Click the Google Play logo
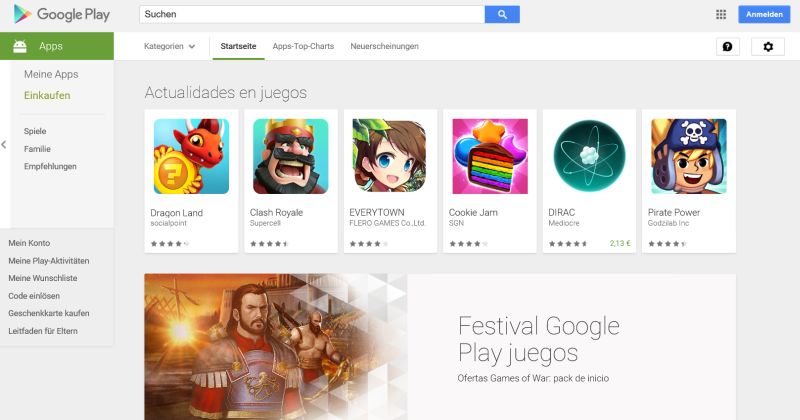The image size is (800, 420). coord(62,14)
